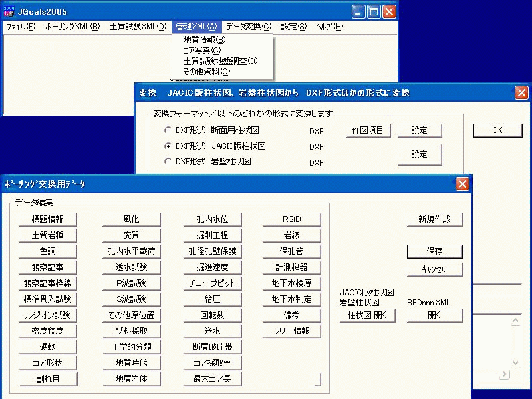The width and height of the screenshot is (532, 399).
Task: Click the 保存 button
Action: coord(434,251)
